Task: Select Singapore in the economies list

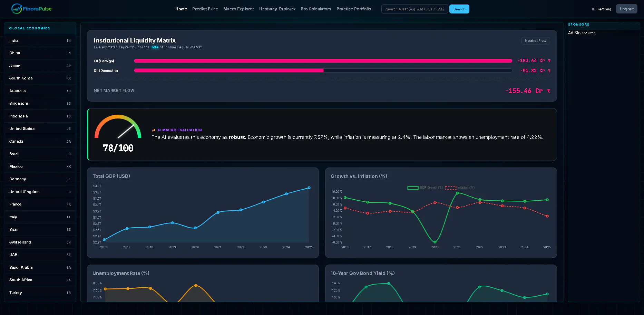Action: pyautogui.click(x=40, y=103)
